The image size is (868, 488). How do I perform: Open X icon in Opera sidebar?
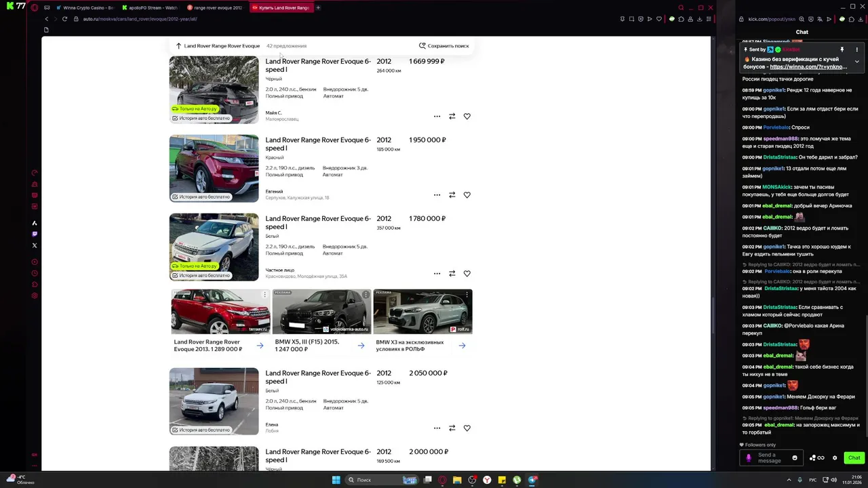(x=35, y=245)
